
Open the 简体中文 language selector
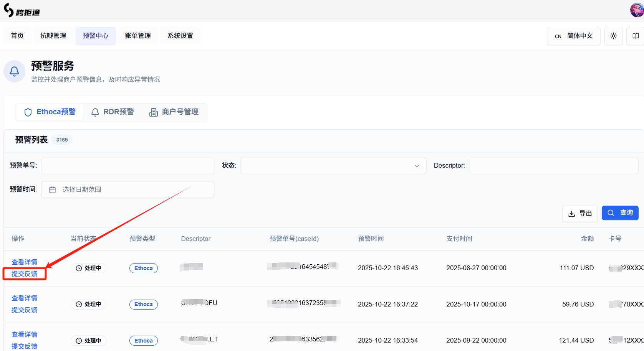click(573, 36)
